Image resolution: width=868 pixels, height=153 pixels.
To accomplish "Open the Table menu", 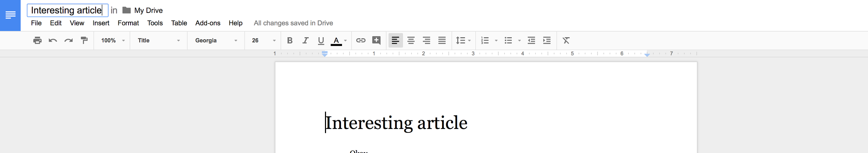I will (179, 23).
